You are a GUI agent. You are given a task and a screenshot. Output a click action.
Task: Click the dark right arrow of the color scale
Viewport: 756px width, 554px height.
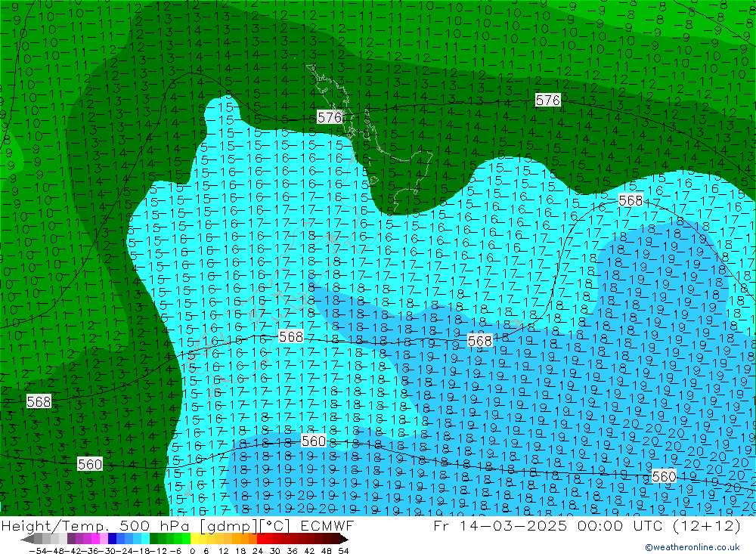tap(342, 539)
